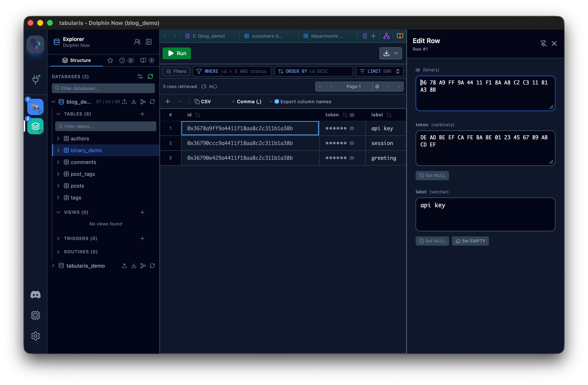Expand the binary_demo table
588x385 pixels.
(x=58, y=150)
